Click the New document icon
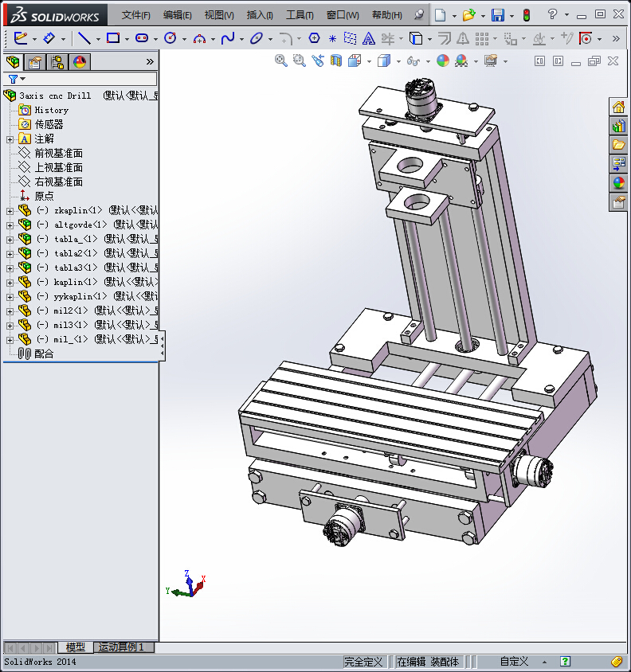Image resolution: width=631 pixels, height=672 pixels. 440,15
